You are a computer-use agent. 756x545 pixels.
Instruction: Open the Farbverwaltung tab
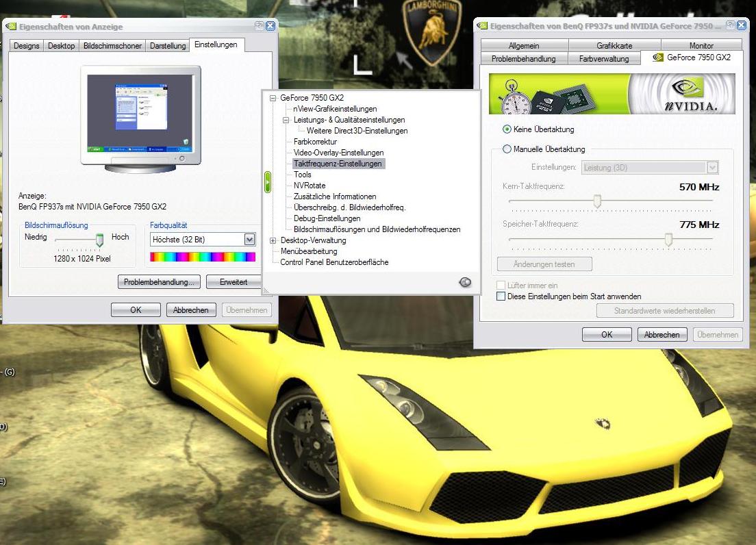point(604,59)
